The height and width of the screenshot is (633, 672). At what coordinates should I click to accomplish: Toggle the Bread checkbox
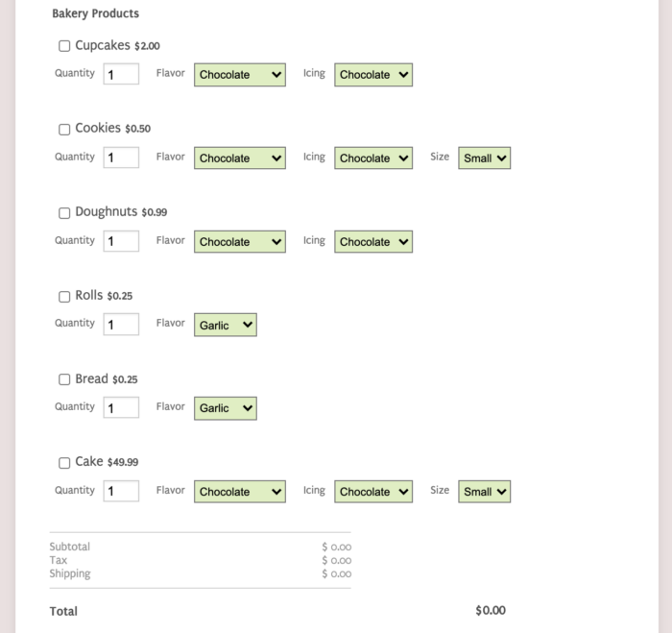[x=64, y=380]
